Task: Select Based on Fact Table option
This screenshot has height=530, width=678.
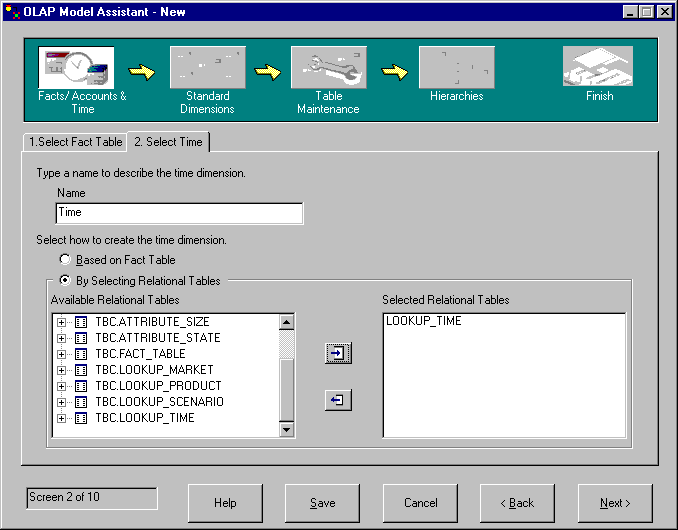Action: point(65,259)
